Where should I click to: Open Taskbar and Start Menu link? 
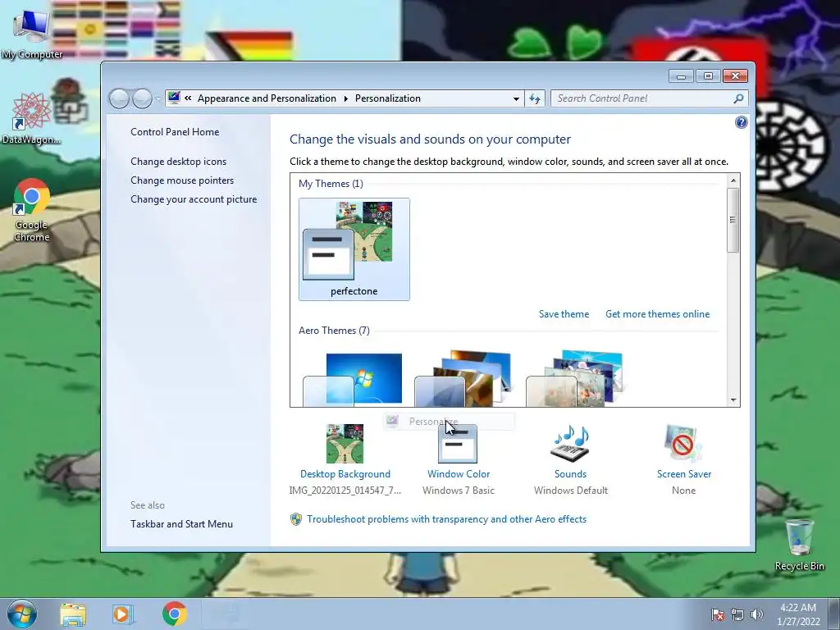click(181, 524)
